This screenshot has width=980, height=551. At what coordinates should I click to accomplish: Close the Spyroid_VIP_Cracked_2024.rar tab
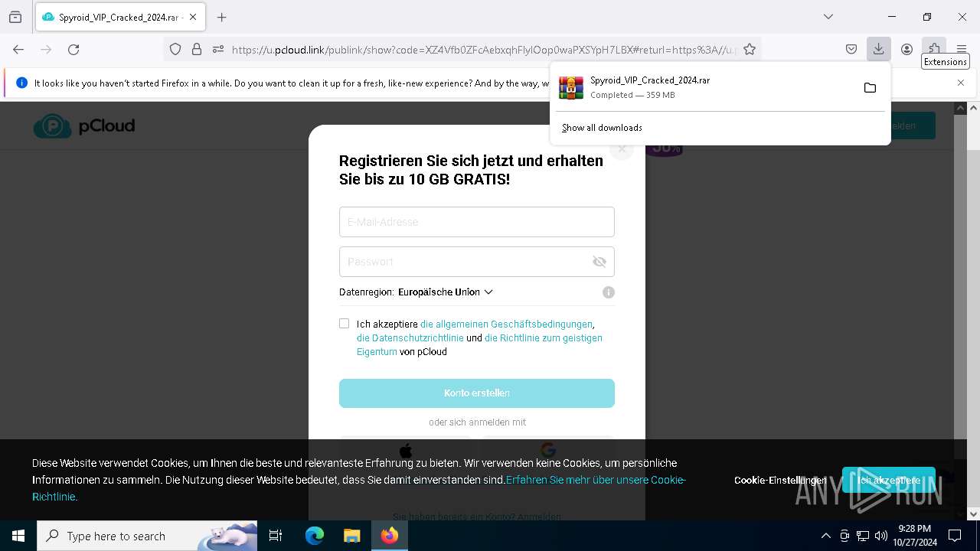(x=193, y=17)
